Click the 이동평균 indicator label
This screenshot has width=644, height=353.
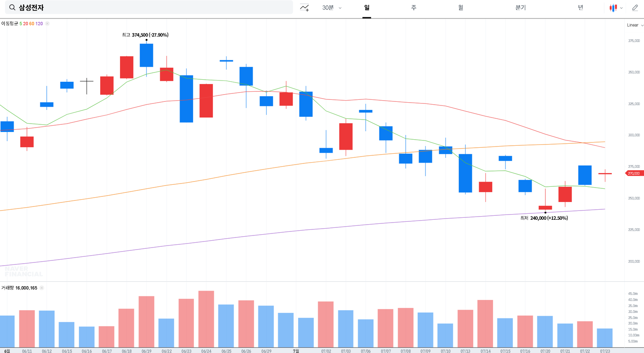pyautogui.click(x=10, y=24)
